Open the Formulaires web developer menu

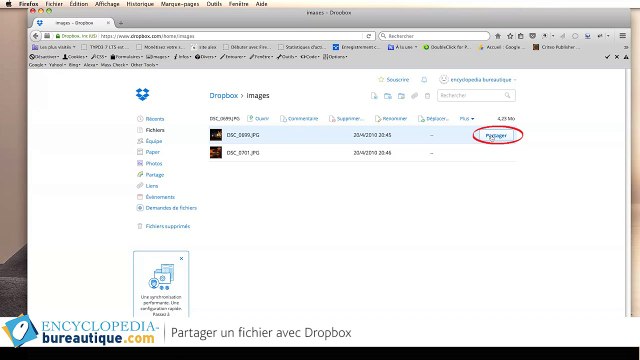click(x=126, y=57)
